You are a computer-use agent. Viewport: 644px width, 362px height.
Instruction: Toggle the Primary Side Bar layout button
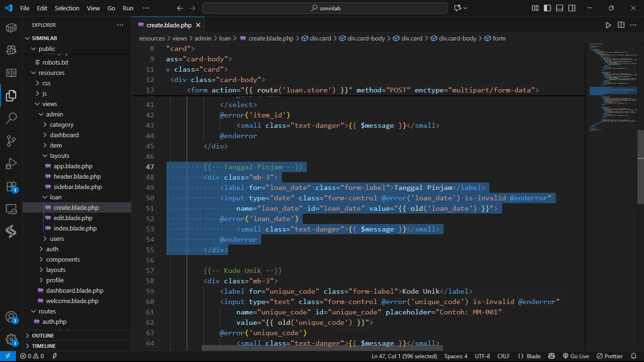[547, 8]
